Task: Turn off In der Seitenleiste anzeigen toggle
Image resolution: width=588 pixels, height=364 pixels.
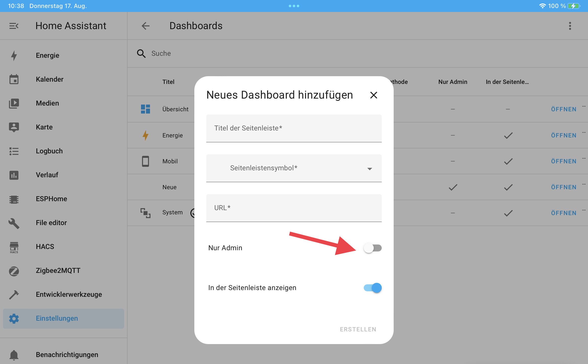Action: [x=372, y=288]
